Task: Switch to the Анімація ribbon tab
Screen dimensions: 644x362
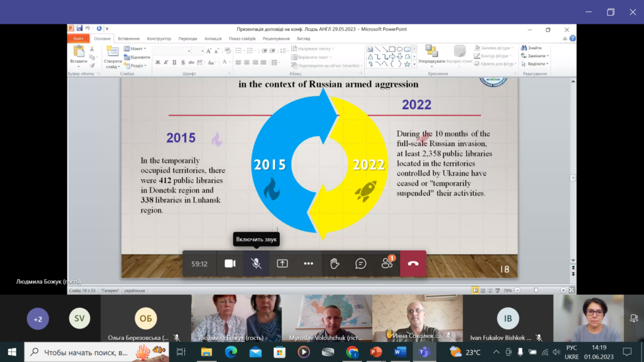Action: pyautogui.click(x=213, y=38)
